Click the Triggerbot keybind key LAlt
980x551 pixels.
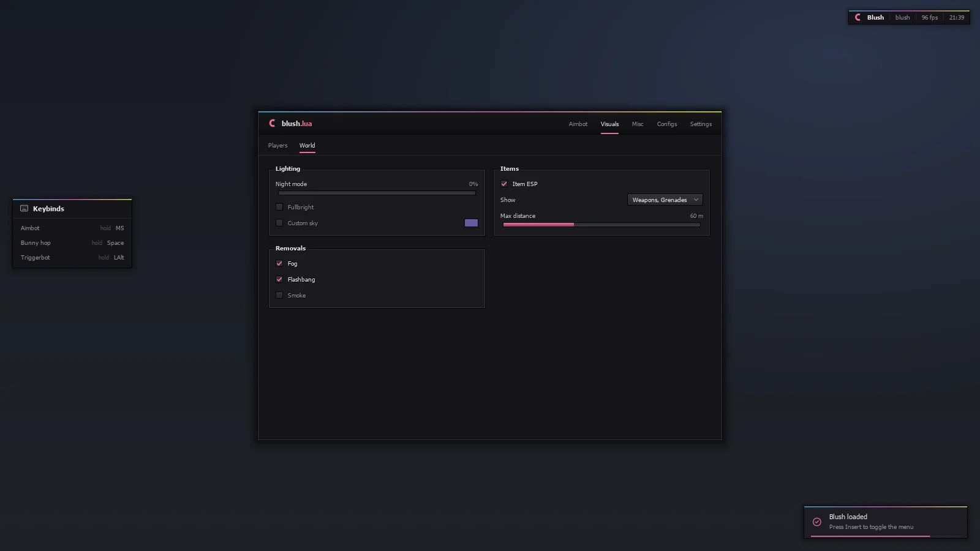click(x=119, y=258)
